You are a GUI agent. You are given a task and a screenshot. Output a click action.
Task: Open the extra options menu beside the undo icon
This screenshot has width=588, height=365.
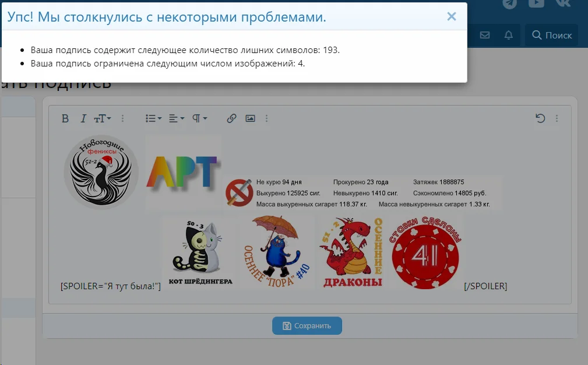click(x=557, y=118)
